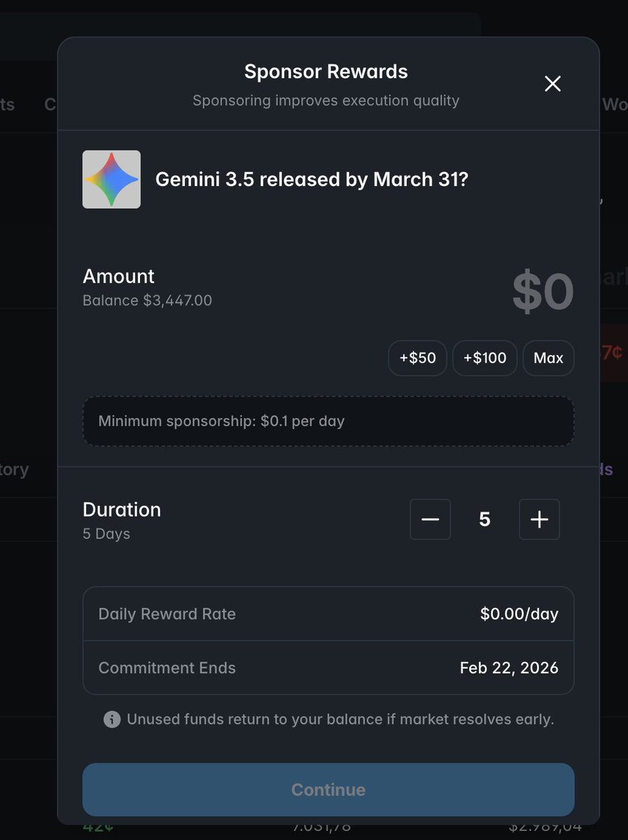Select the purple tab at the right edge
This screenshot has width=628, height=840.
pyautogui.click(x=606, y=470)
